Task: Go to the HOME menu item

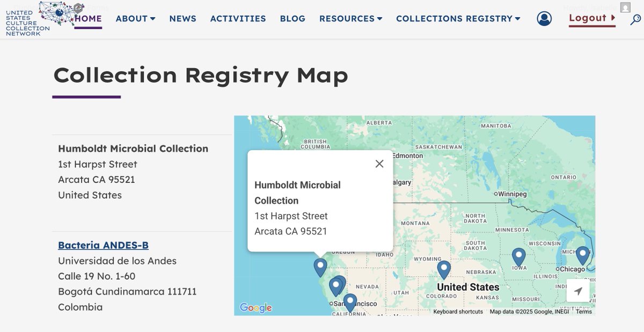Action: (x=89, y=19)
